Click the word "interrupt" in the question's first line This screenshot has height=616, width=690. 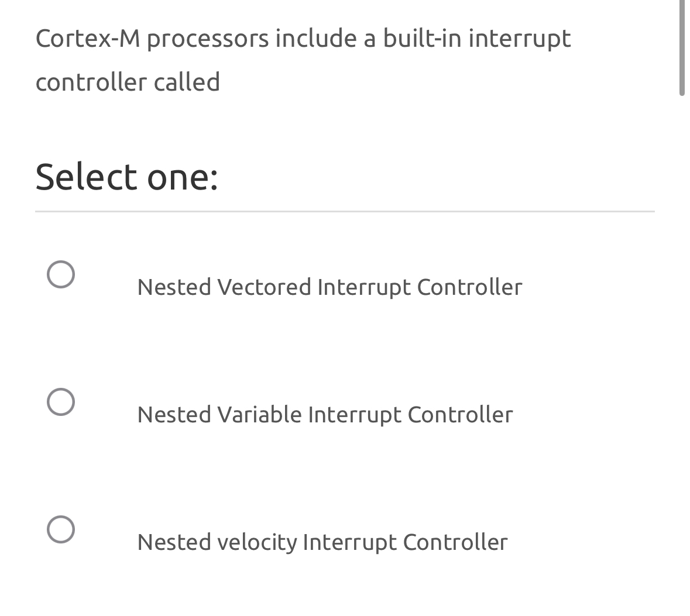coord(520,39)
